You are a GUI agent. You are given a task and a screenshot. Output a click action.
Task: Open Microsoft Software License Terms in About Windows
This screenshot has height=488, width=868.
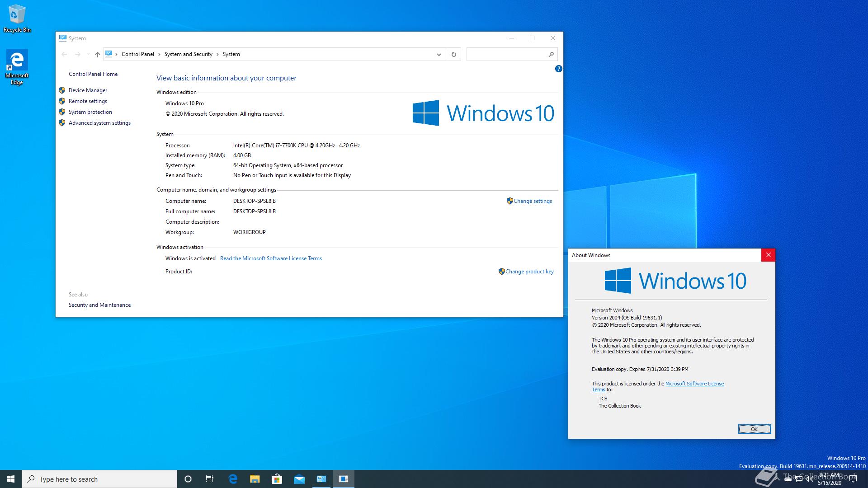[x=694, y=384]
